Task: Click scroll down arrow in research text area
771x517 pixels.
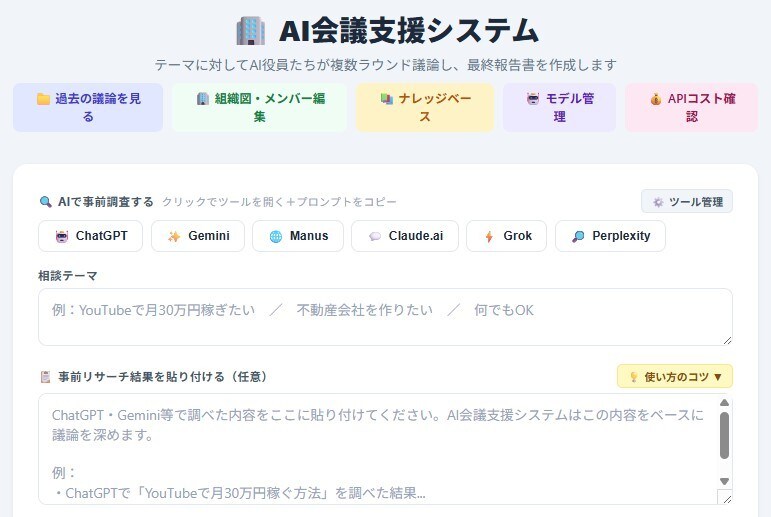Action: pos(724,481)
